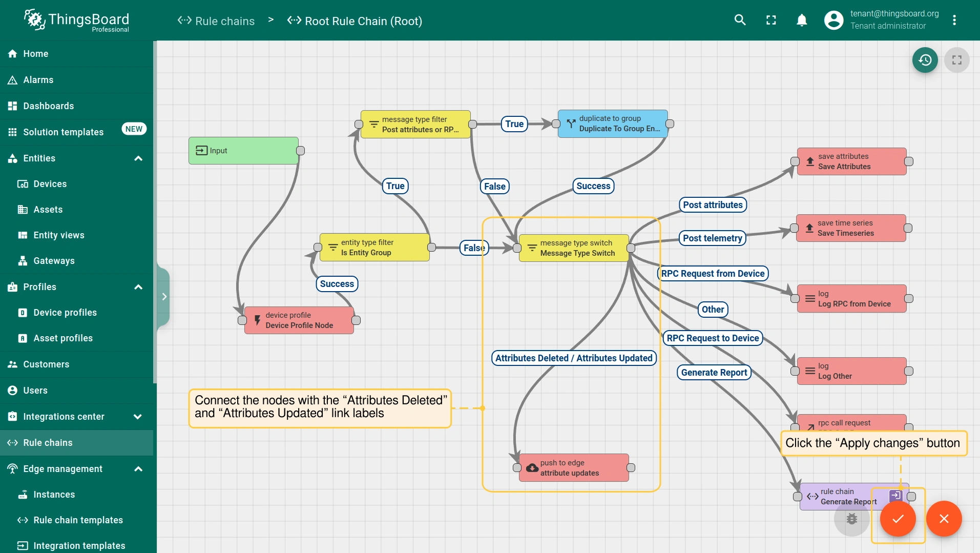Open the notifications bell

point(802,20)
